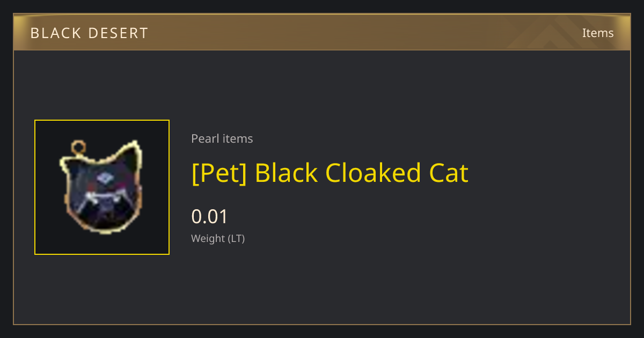Click the [Pet] Black Cloaked Cat title
The width and height of the screenshot is (644, 338).
(x=330, y=173)
